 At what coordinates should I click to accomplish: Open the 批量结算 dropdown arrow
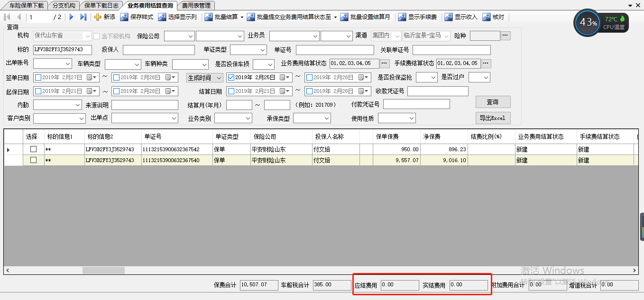click(x=242, y=17)
